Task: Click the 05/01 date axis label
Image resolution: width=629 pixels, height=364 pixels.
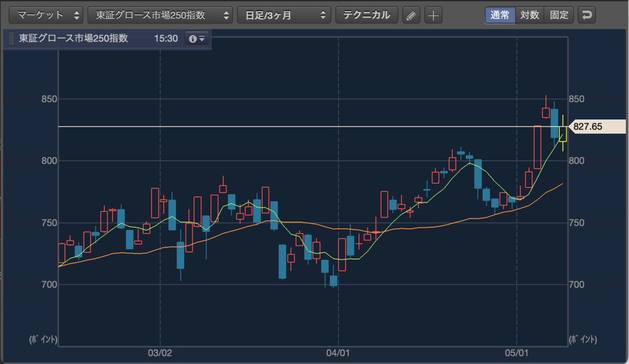Action: 517,354
